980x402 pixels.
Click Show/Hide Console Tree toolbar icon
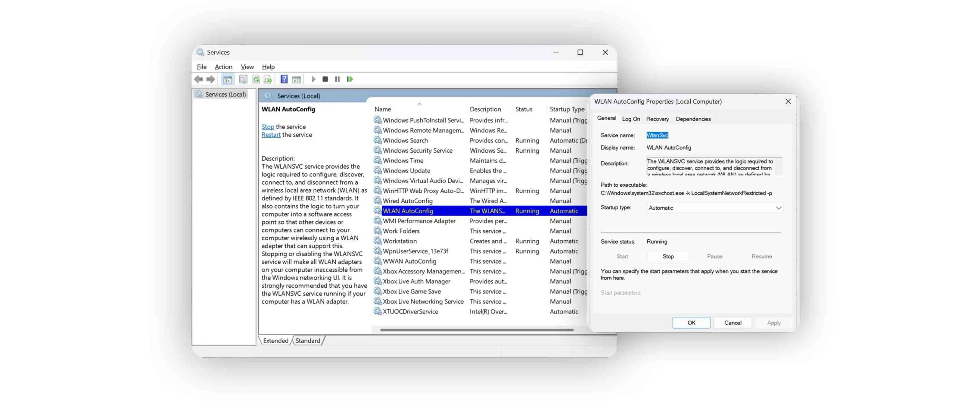point(227,79)
